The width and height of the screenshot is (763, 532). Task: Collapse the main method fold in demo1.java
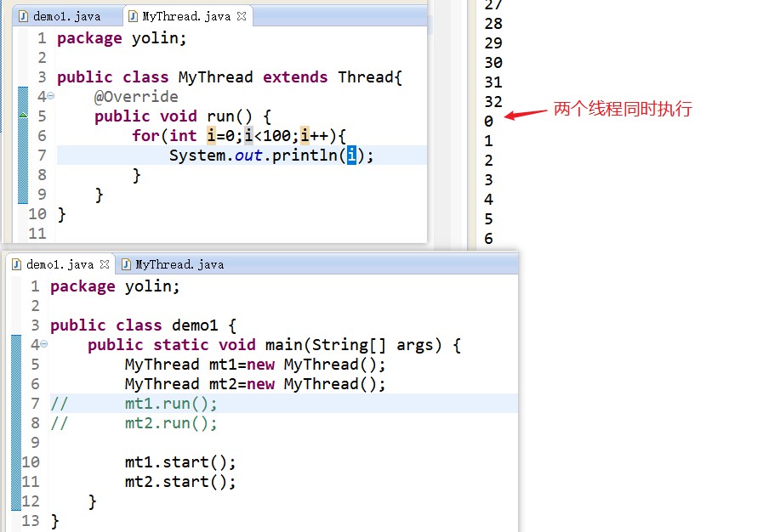coord(43,344)
